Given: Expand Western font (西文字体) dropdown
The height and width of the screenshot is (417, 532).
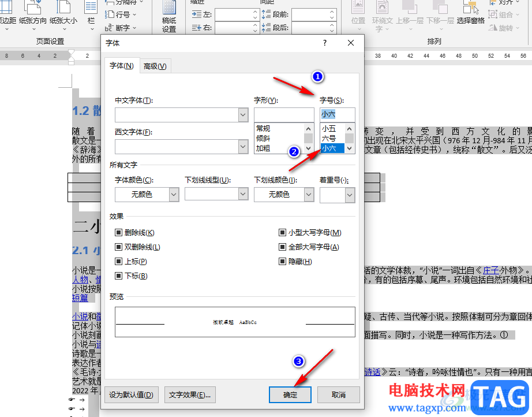Looking at the screenshot, I should point(243,147).
